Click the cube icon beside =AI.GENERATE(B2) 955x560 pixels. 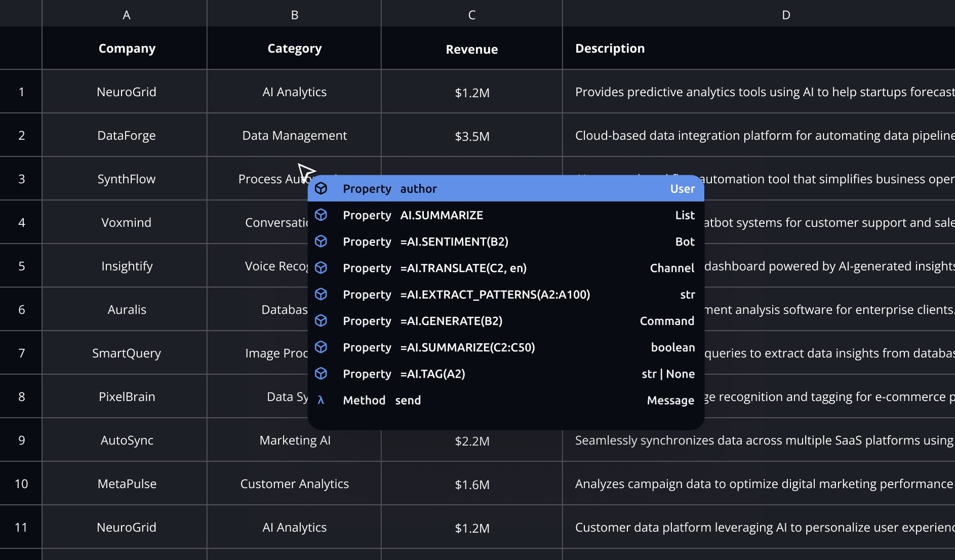(x=321, y=321)
